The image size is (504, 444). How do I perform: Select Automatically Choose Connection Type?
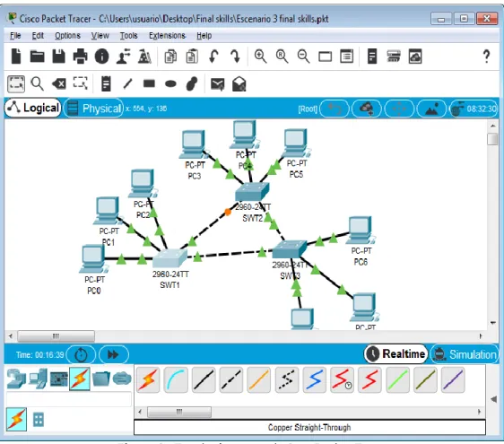click(148, 380)
